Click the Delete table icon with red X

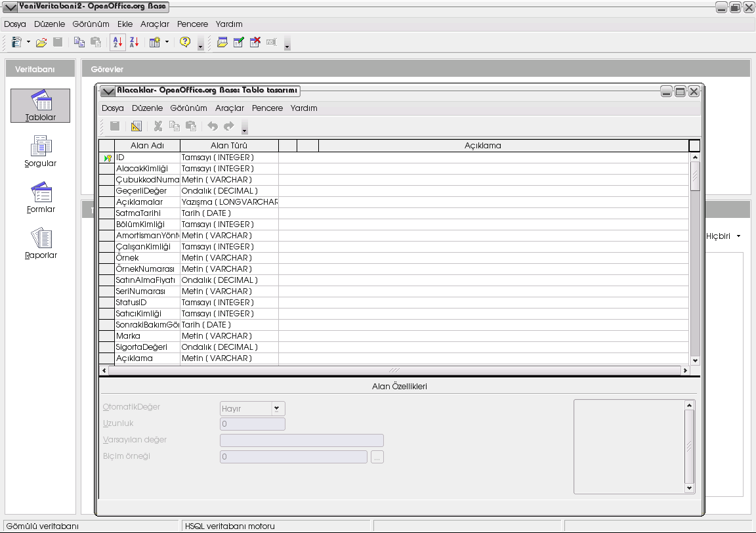point(255,43)
